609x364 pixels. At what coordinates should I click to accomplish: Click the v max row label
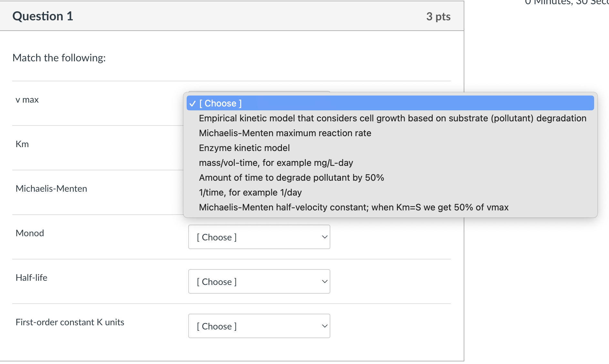point(27,100)
